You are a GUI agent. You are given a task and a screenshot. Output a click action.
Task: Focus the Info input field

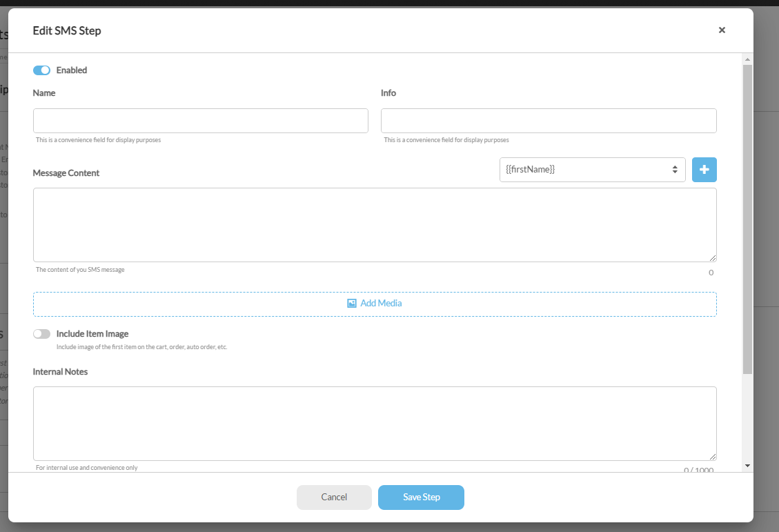point(549,121)
